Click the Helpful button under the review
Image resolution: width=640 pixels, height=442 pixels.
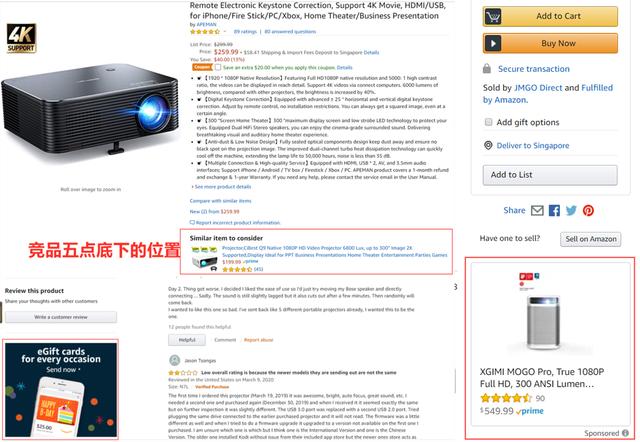point(187,340)
